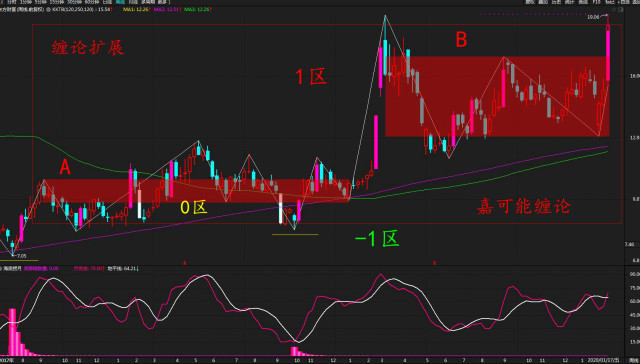
Task: Open the 复权 adjustment dropdown
Action: click(530, 2)
